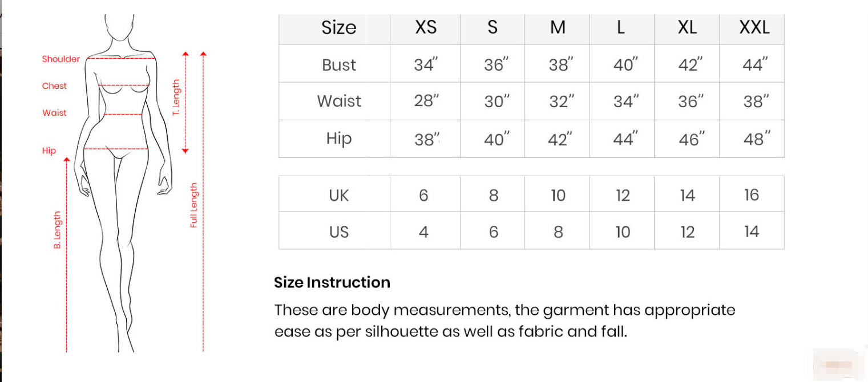This screenshot has height=382, width=868.
Task: Click the Waist row label in table
Action: pos(339,101)
